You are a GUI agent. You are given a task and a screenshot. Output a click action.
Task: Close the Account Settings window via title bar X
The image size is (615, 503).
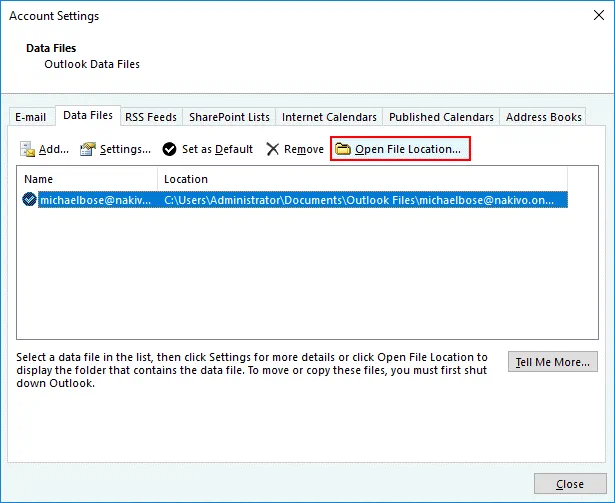(591, 16)
